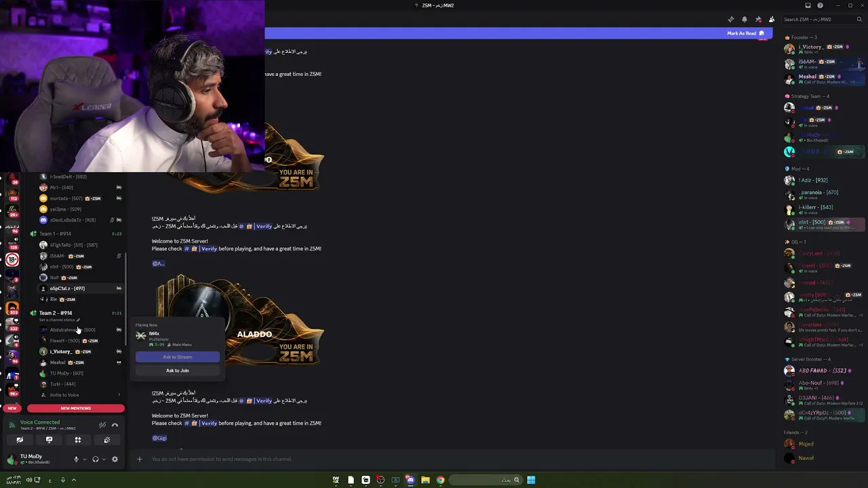Toggle deafen with the headphones icon
The image size is (868, 488).
coord(96,460)
